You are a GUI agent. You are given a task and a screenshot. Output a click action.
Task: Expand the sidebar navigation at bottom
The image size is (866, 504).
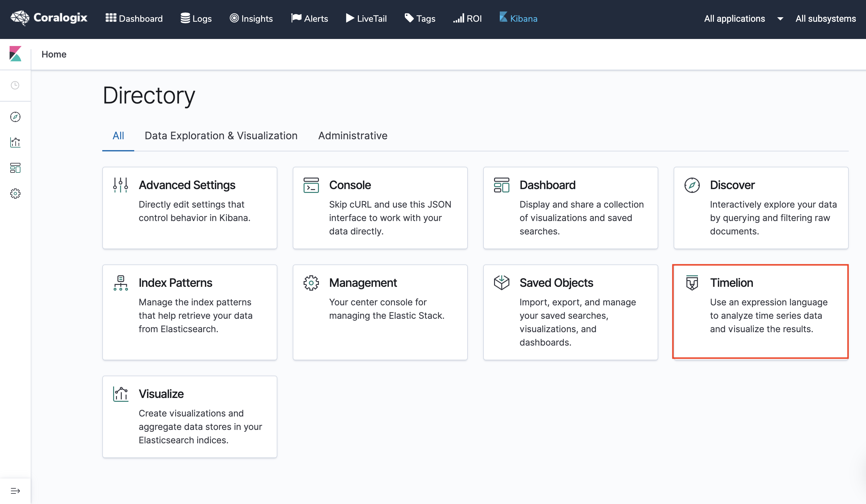[15, 491]
